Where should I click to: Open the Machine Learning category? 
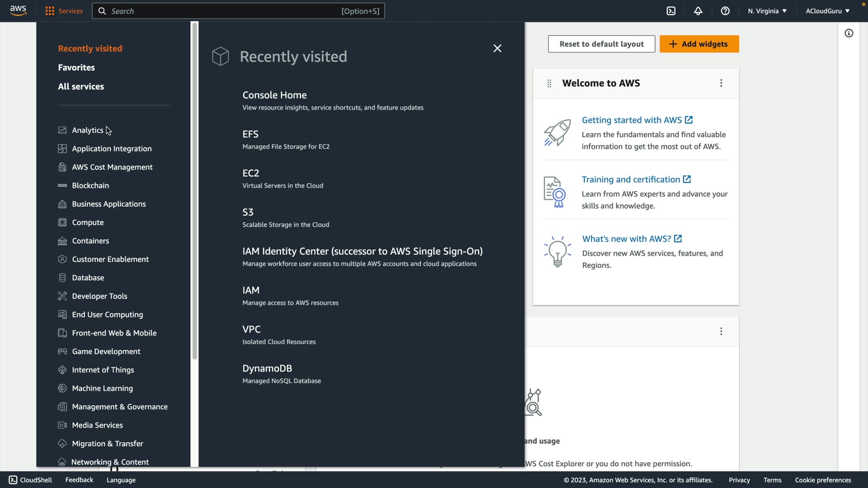(102, 388)
